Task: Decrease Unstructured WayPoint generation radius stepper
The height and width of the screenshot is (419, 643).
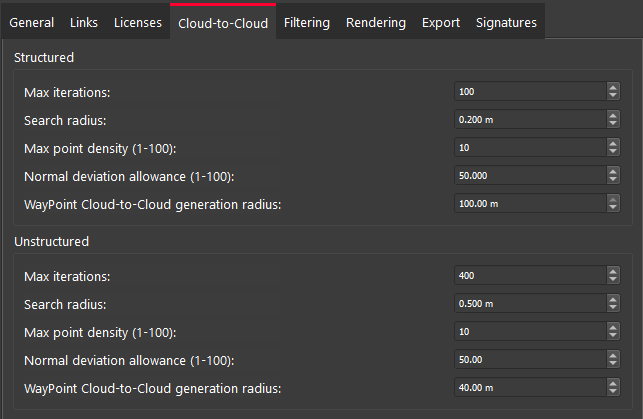Action: (613, 391)
